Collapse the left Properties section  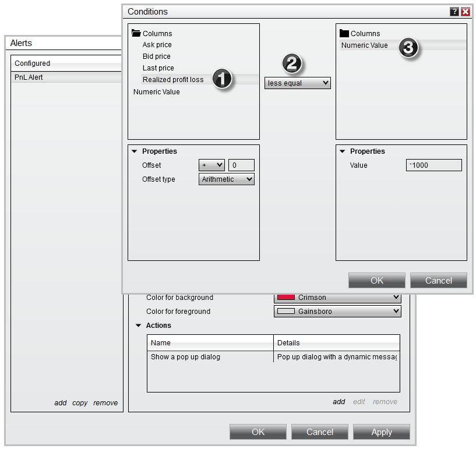(x=135, y=151)
